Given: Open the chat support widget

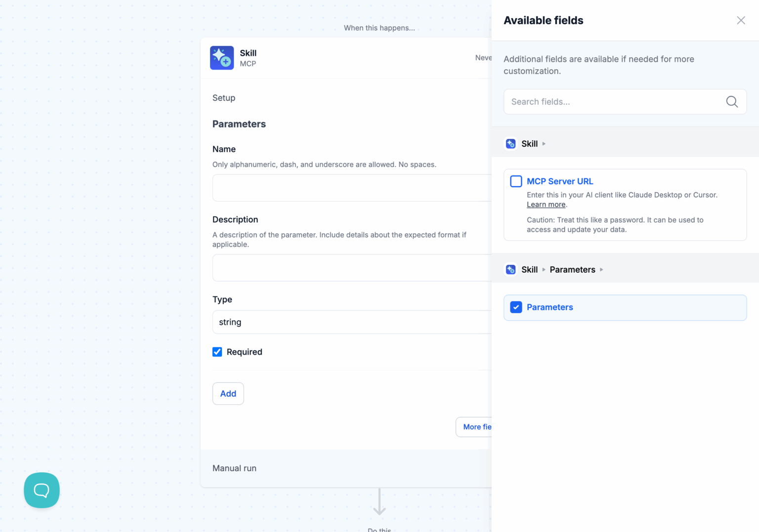Looking at the screenshot, I should (x=42, y=490).
